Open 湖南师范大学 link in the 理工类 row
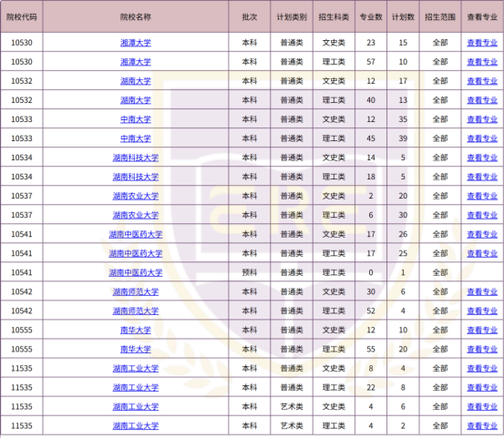This screenshot has height=439, width=504. [x=135, y=311]
